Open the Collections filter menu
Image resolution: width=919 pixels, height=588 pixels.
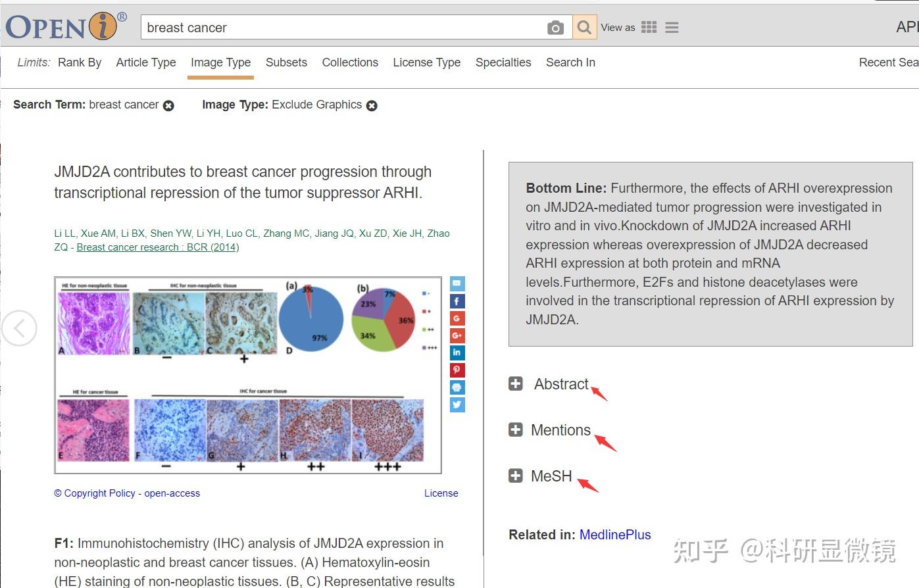tap(350, 62)
